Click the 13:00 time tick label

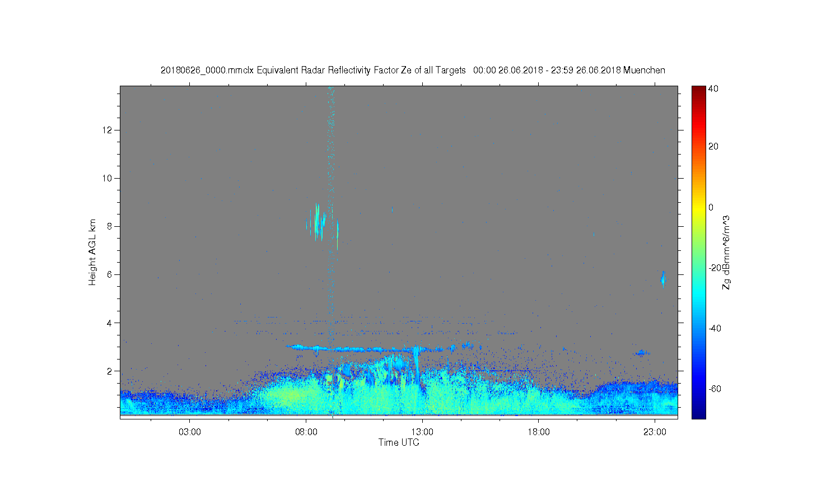(422, 432)
